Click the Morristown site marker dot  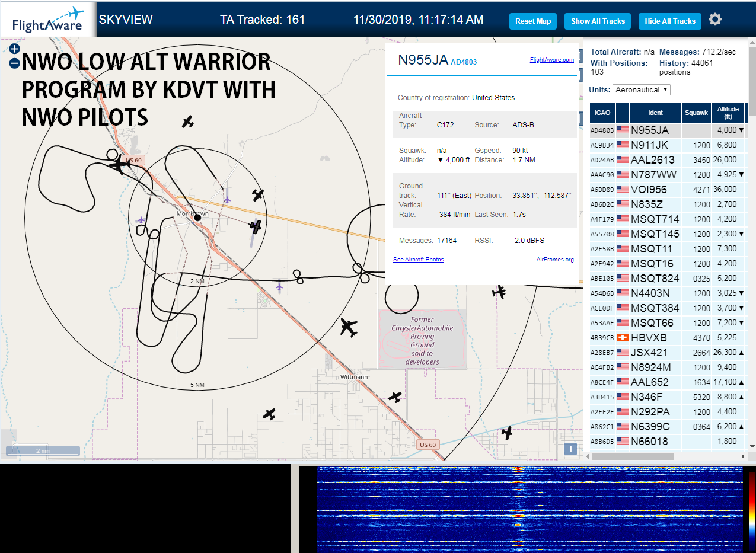pyautogui.click(x=197, y=218)
